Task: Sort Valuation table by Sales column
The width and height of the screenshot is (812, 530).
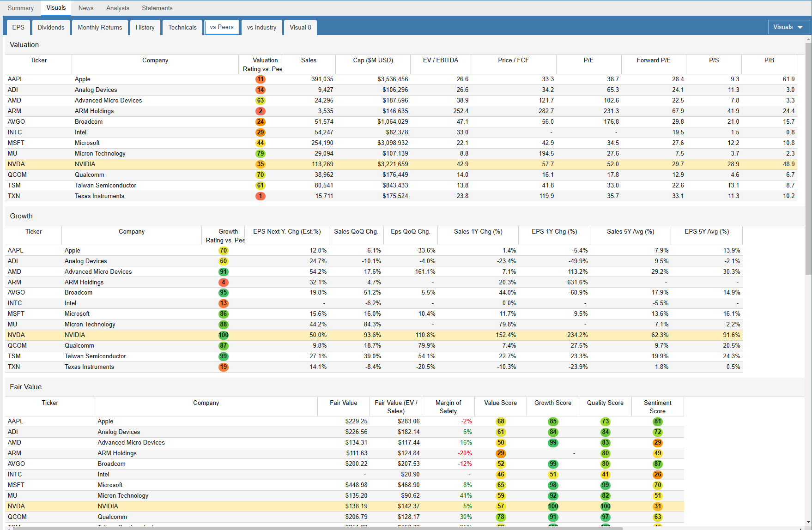Action: (309, 60)
